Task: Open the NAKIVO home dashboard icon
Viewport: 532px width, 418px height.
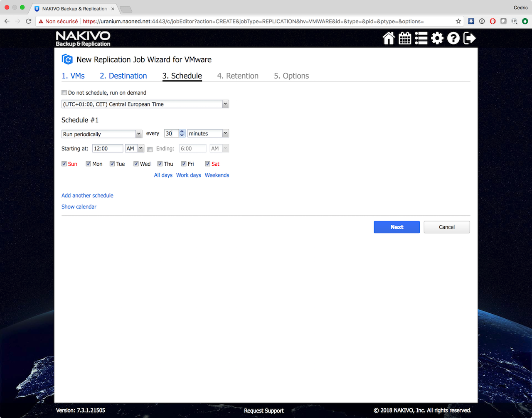Action: pos(389,38)
